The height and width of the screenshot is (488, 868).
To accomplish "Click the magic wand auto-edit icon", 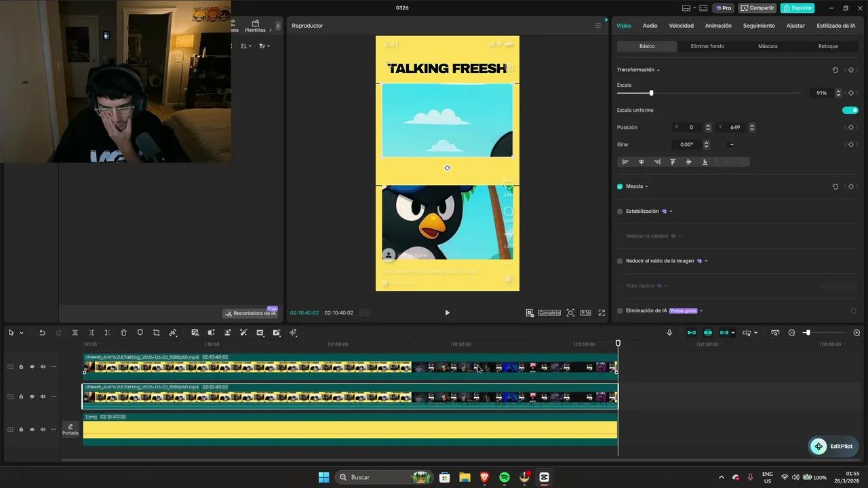I will (x=243, y=333).
